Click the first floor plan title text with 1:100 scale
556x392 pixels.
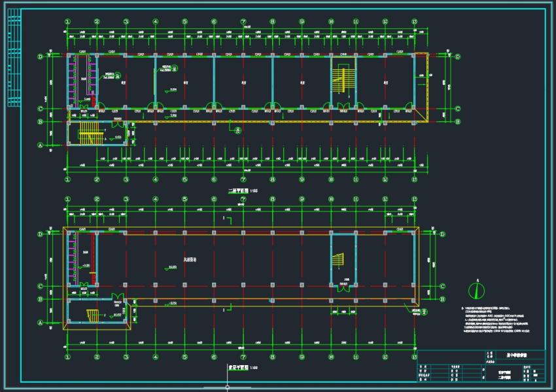243,368
